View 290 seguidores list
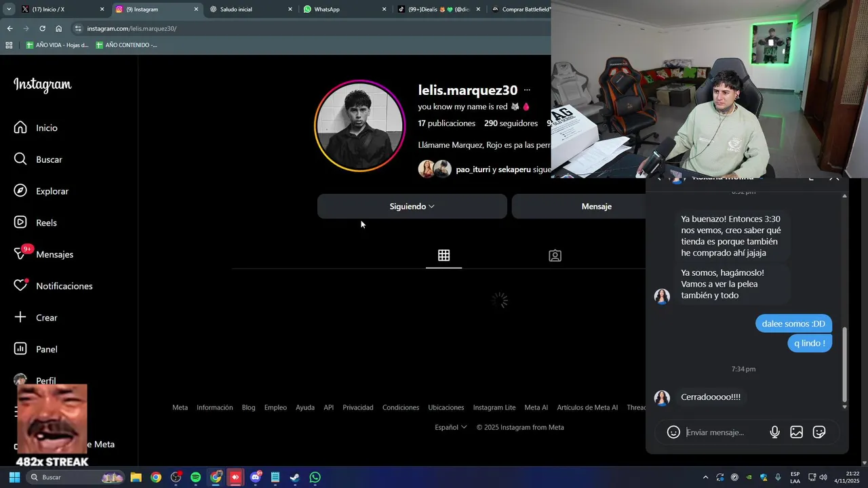This screenshot has height=488, width=868. click(x=510, y=123)
